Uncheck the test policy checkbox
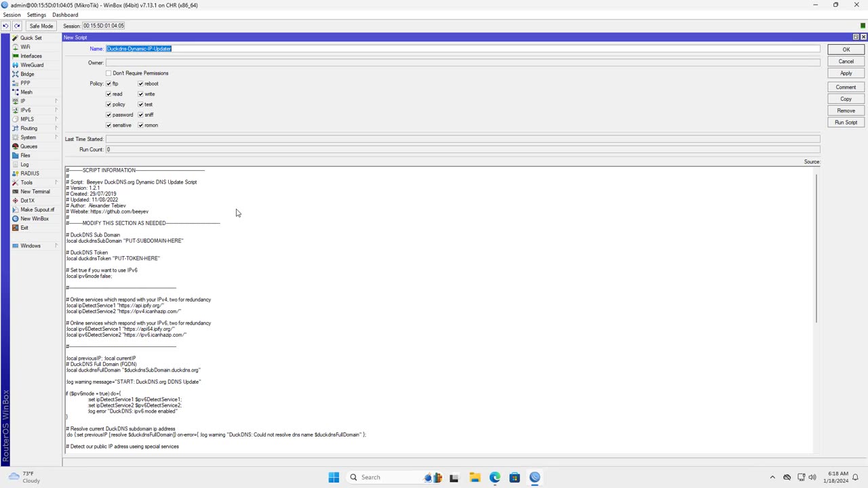 point(140,104)
